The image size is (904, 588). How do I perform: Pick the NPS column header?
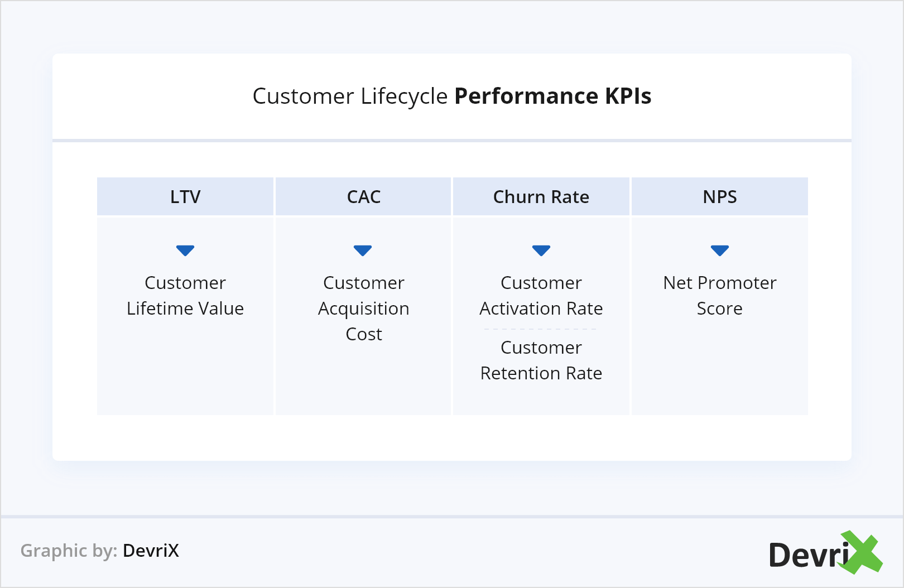coord(720,197)
